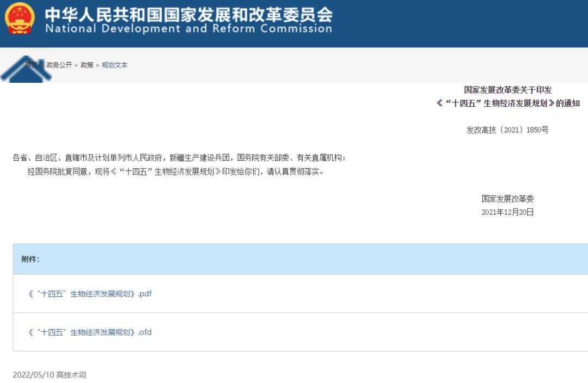The height and width of the screenshot is (383, 588).
Task: Click the title line 《"十四五"生物经济发展规划》的通知
Action: [x=508, y=103]
